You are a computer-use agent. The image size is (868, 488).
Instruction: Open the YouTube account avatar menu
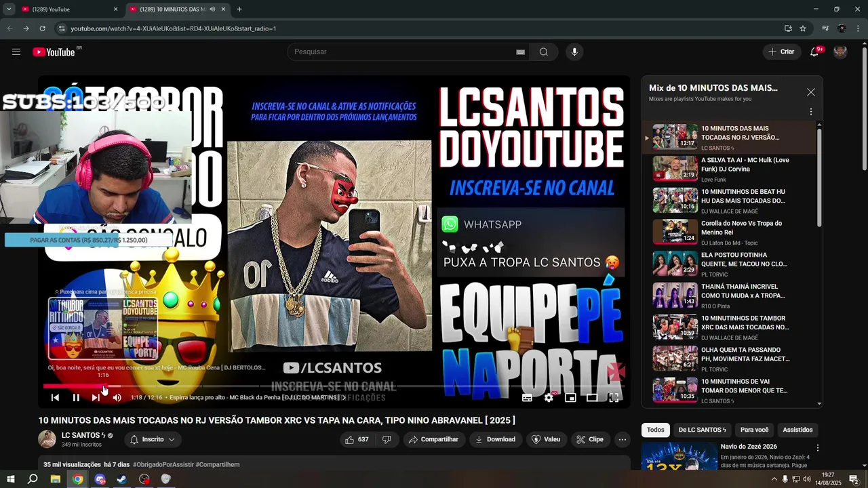click(840, 52)
